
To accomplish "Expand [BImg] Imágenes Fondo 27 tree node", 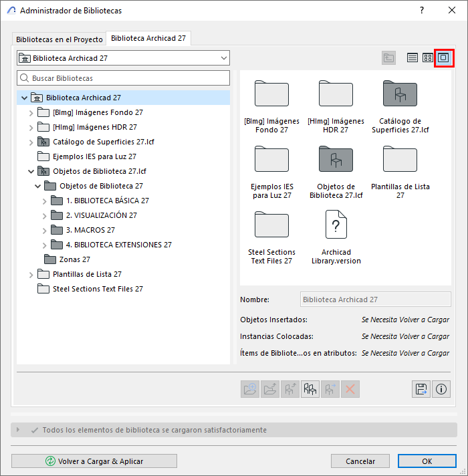I will pos(31,113).
